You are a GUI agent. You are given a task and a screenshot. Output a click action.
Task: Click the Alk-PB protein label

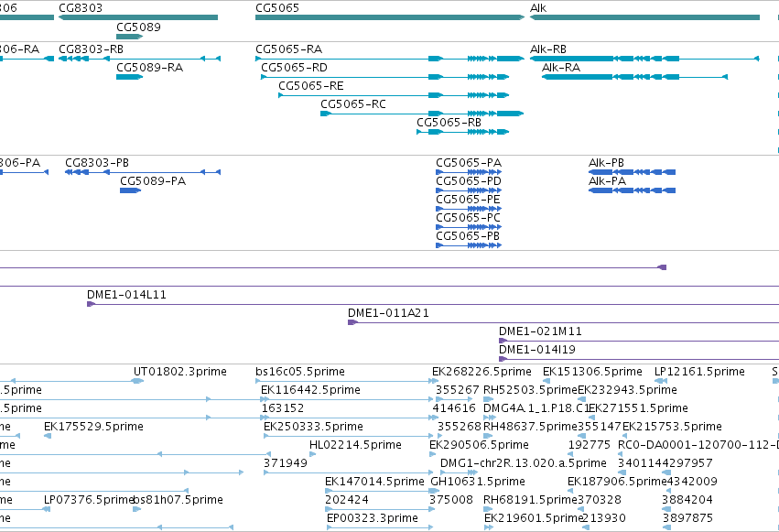pos(606,163)
